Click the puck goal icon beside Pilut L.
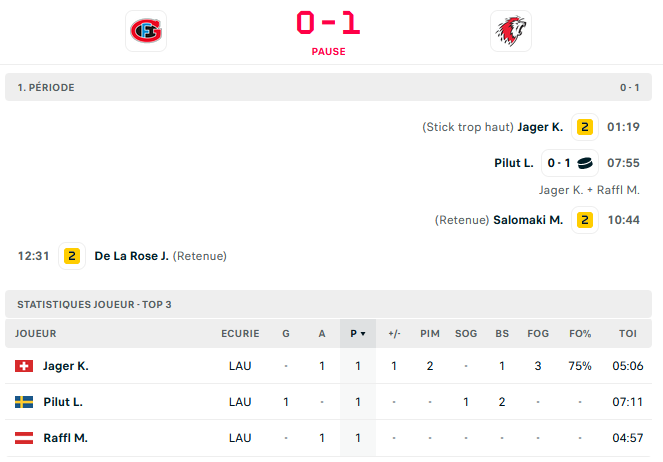 coord(585,163)
